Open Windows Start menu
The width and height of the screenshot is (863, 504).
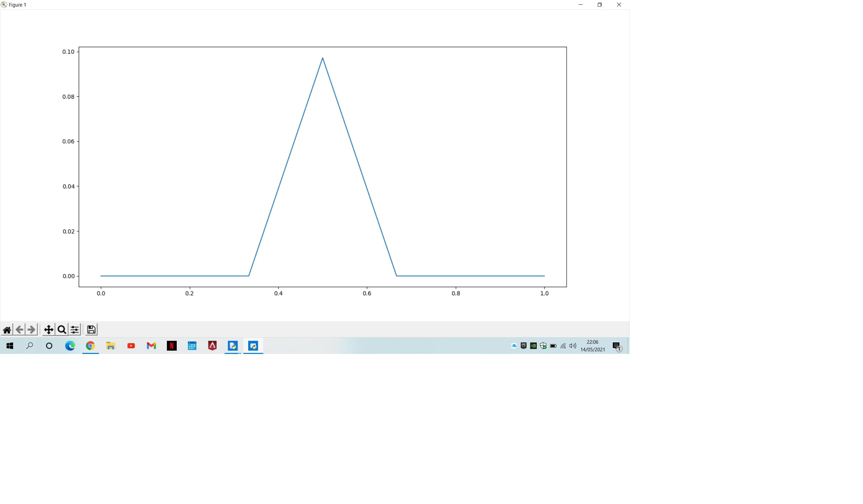point(10,346)
